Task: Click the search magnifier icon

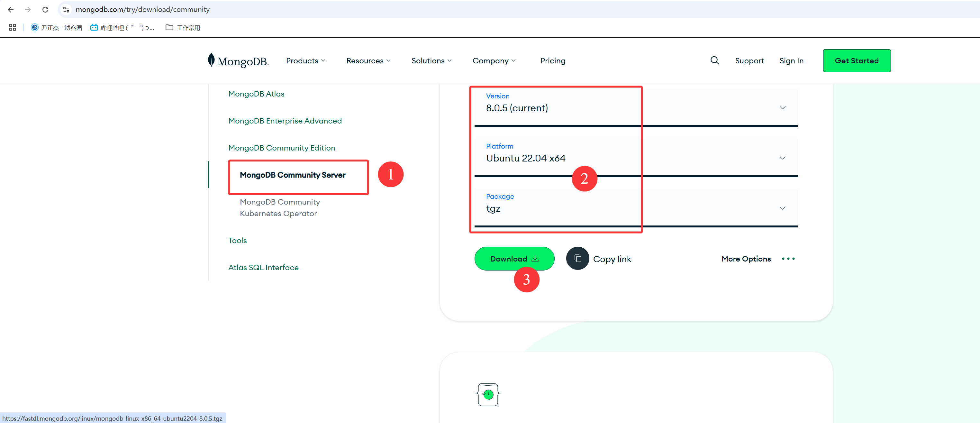Action: [x=714, y=60]
